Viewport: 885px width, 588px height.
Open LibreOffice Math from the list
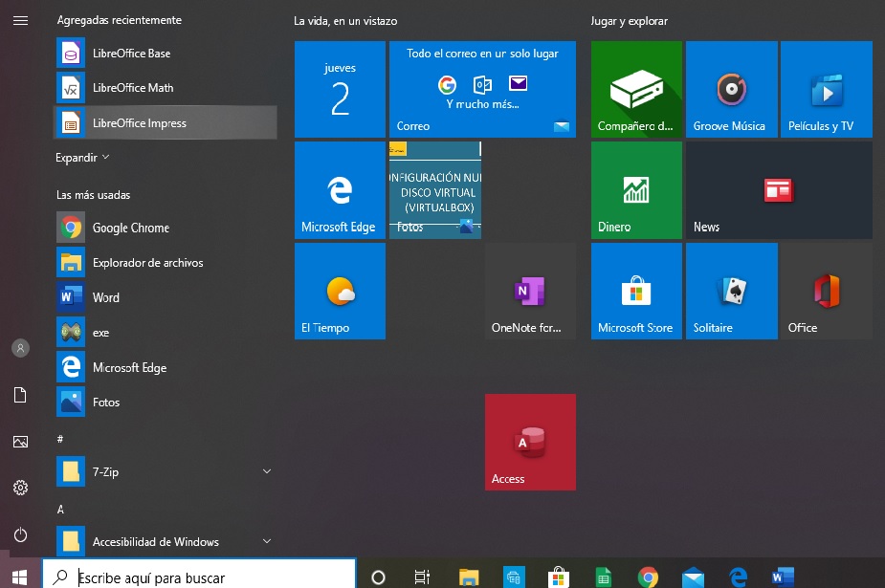click(166, 88)
